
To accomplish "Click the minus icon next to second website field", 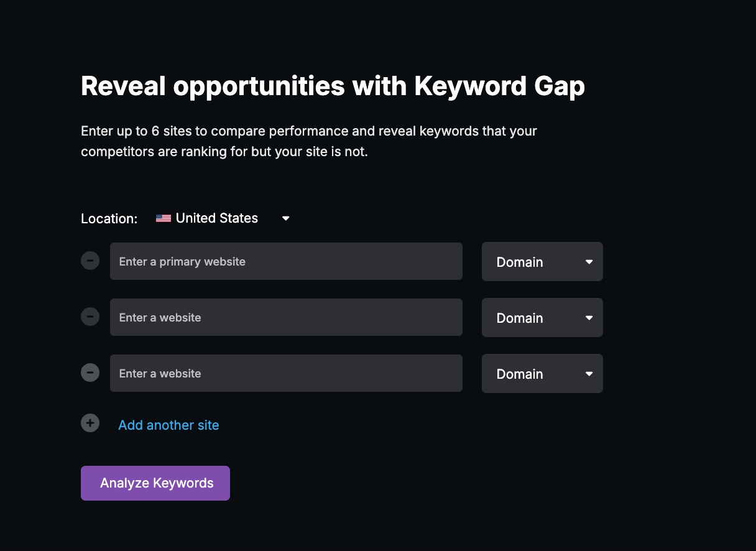I will point(90,317).
